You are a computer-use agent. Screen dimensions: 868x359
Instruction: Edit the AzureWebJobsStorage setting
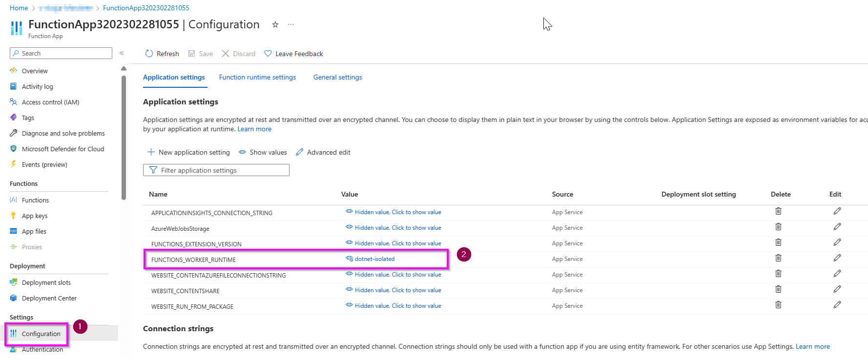pyautogui.click(x=837, y=227)
